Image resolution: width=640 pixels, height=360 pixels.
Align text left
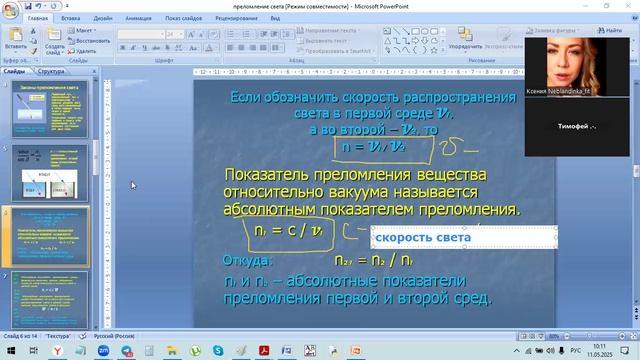[x=230, y=48]
